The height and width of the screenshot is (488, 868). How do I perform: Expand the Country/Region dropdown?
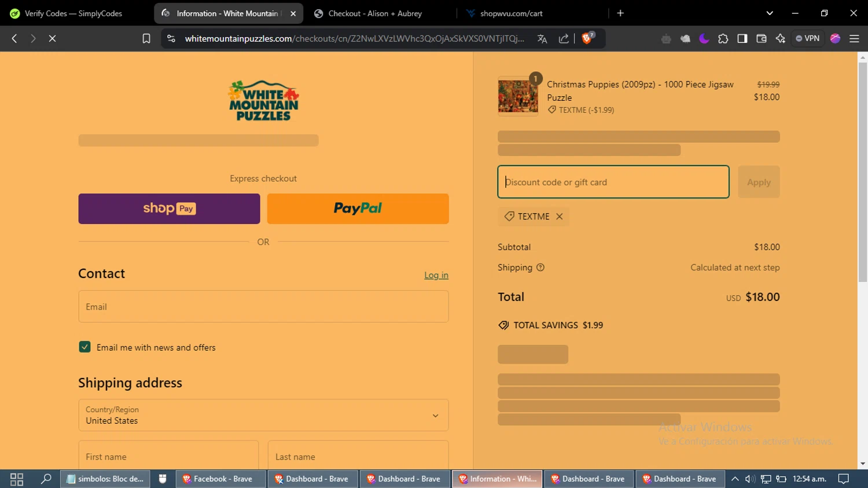tap(263, 415)
